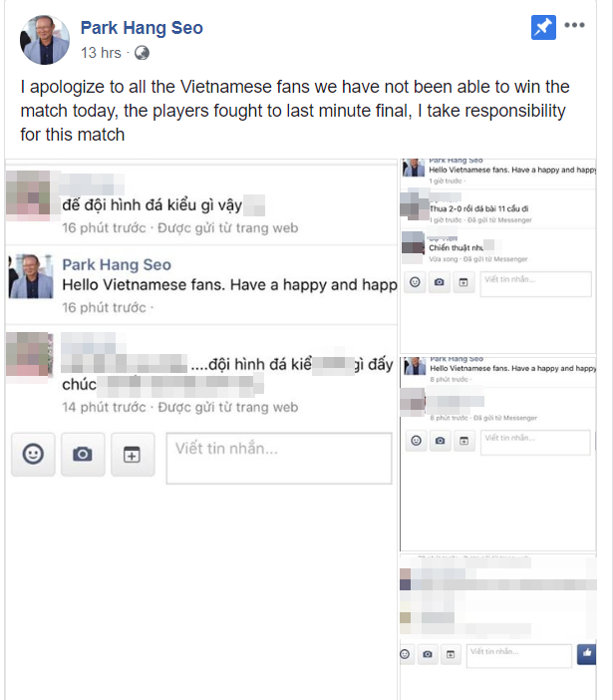Click emoji icon in middle-right chat
Image resolution: width=613 pixels, height=700 pixels.
(416, 441)
